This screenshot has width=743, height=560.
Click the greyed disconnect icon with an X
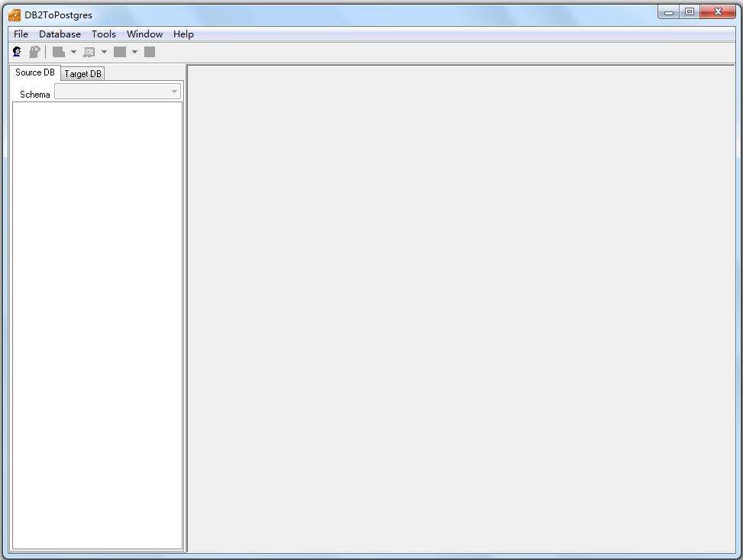34,52
